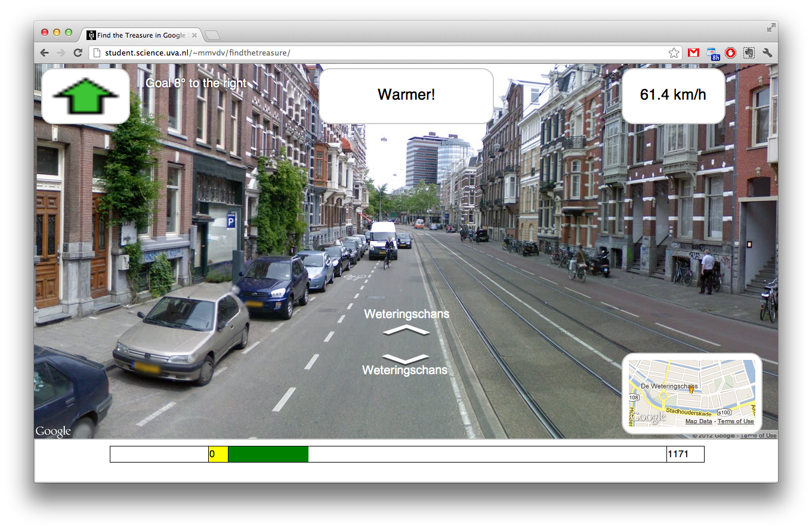The width and height of the screenshot is (812, 530).
Task: Open the Map Data link
Action: pyautogui.click(x=699, y=421)
